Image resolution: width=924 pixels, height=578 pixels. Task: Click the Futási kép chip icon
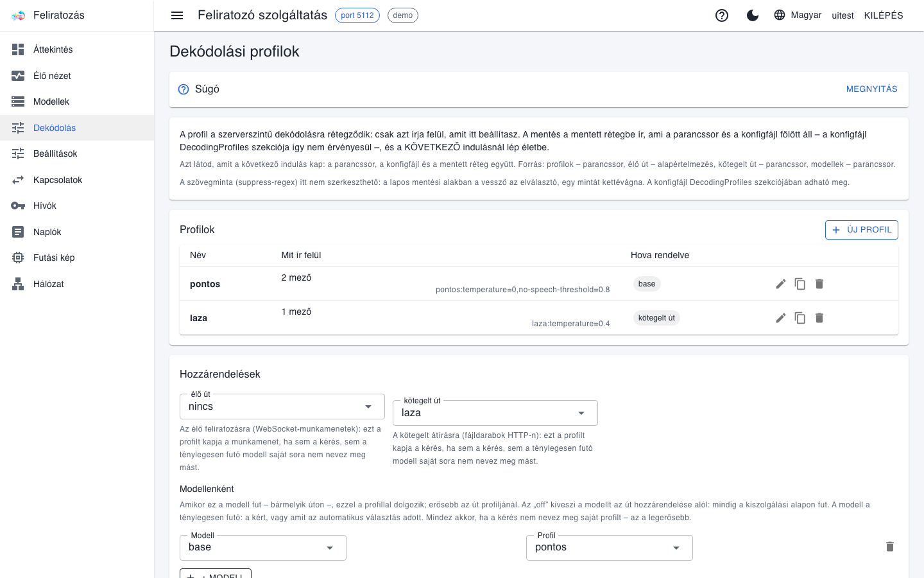(x=18, y=258)
